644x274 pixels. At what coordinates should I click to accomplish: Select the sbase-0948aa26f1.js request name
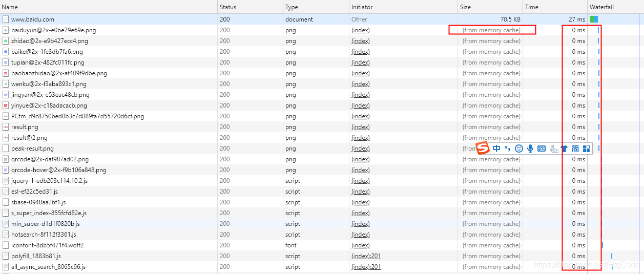click(x=38, y=202)
